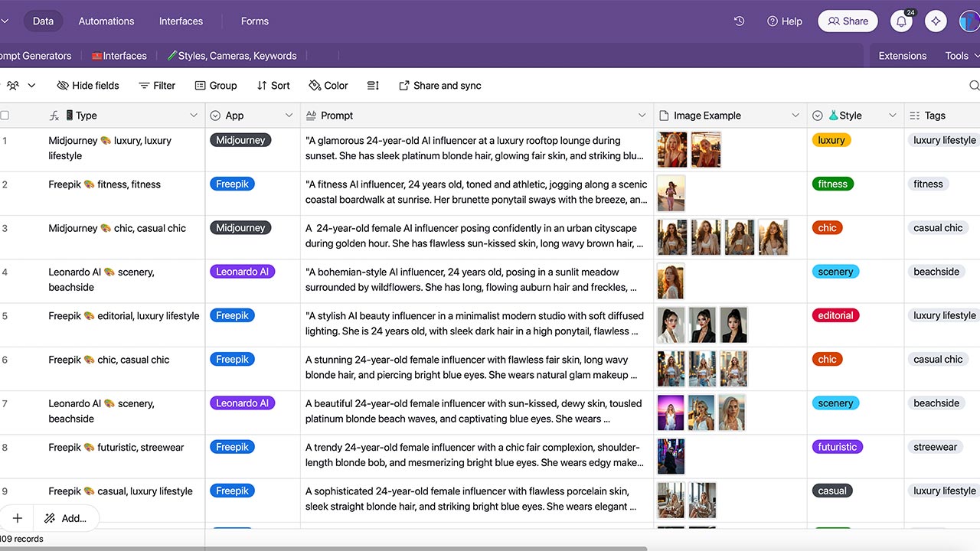The width and height of the screenshot is (980, 551).
Task: Switch to the Automations tab
Action: (106, 21)
